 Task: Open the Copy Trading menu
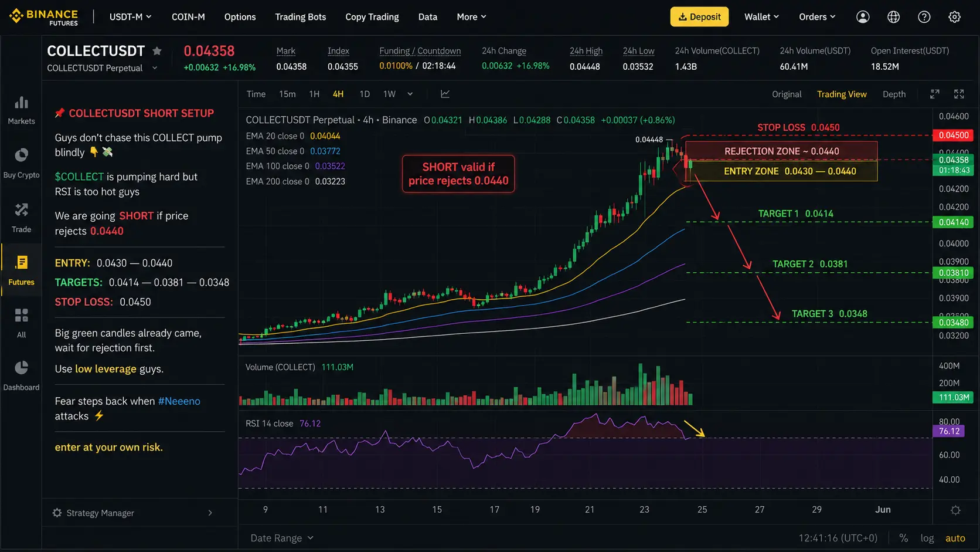pos(372,17)
